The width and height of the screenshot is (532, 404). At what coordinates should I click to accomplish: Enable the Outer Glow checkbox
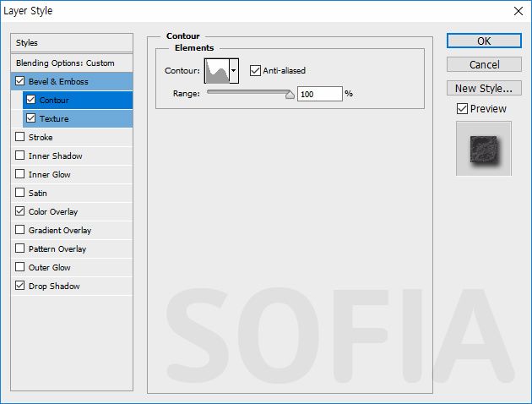(20, 266)
